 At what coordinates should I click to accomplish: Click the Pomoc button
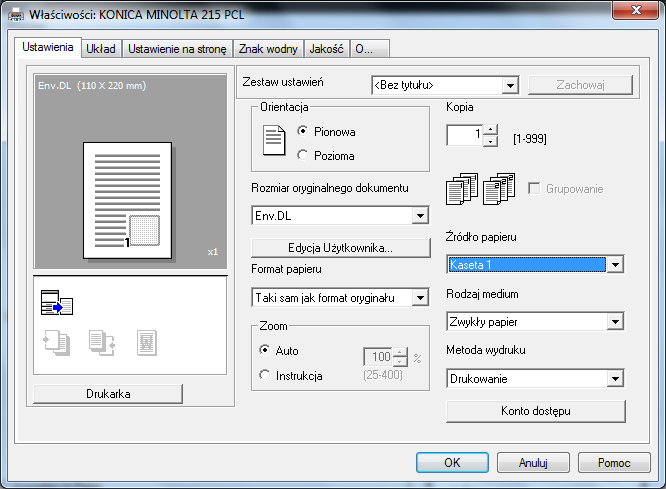click(x=614, y=462)
